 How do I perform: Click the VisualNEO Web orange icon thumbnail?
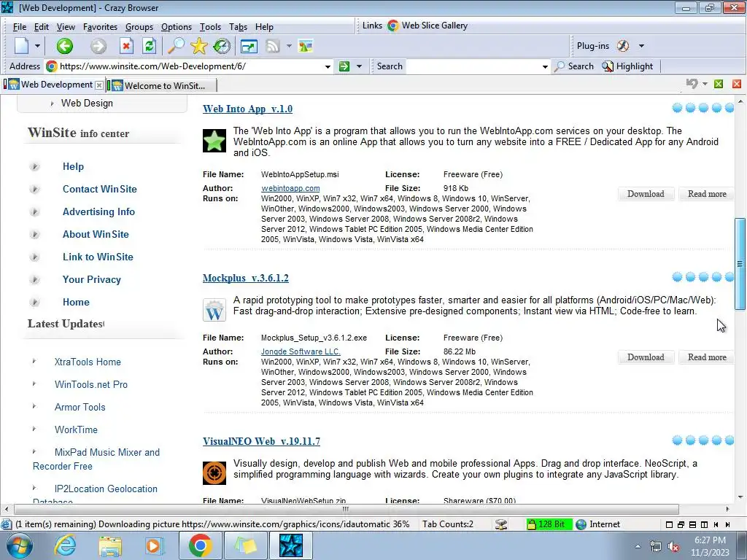214,472
